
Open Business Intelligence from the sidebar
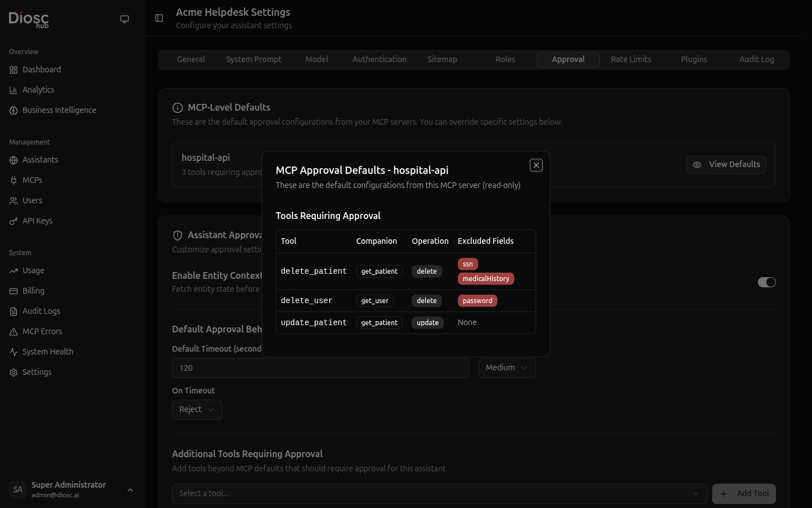coord(59,110)
